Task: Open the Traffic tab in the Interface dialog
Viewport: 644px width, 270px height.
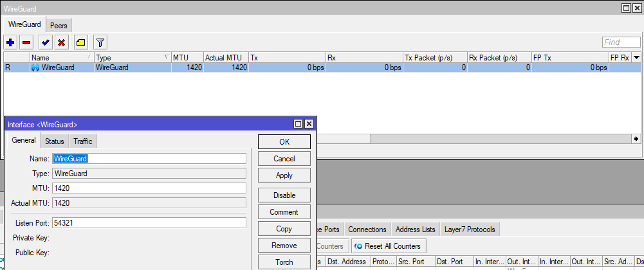Action: [x=83, y=141]
